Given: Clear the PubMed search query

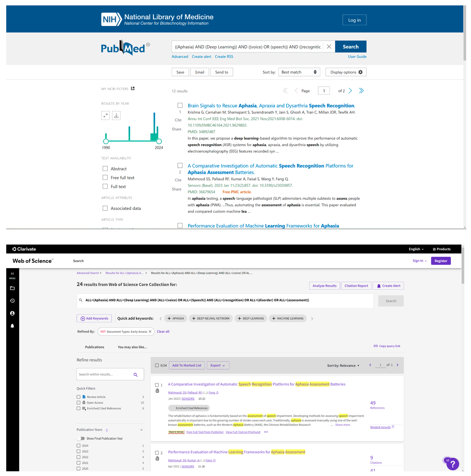Looking at the screenshot, I should [329, 47].
